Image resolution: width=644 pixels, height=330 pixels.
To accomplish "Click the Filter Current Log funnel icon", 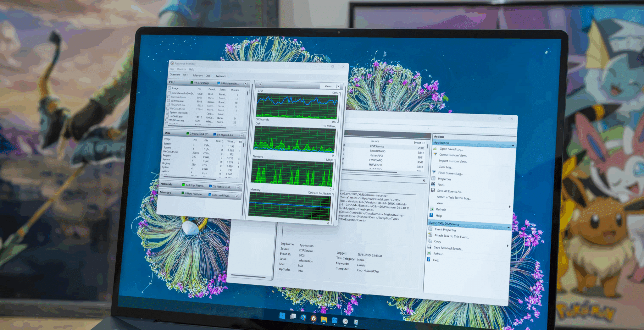I will pyautogui.click(x=434, y=172).
